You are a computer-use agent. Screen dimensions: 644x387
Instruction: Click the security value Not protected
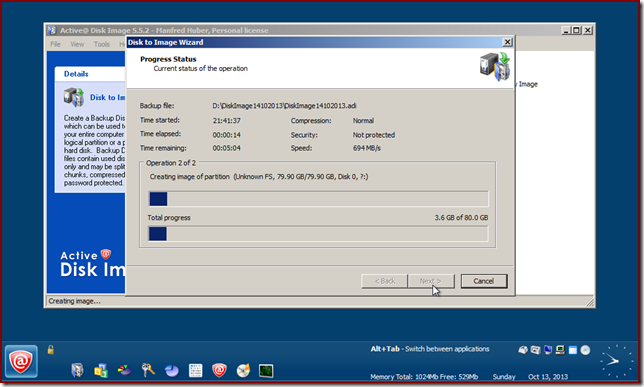coord(374,135)
